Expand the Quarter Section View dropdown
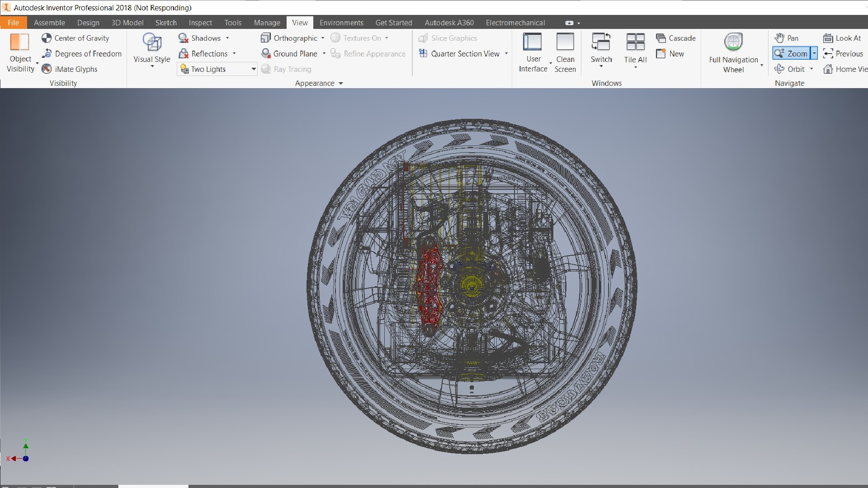This screenshot has height=488, width=868. [x=506, y=53]
